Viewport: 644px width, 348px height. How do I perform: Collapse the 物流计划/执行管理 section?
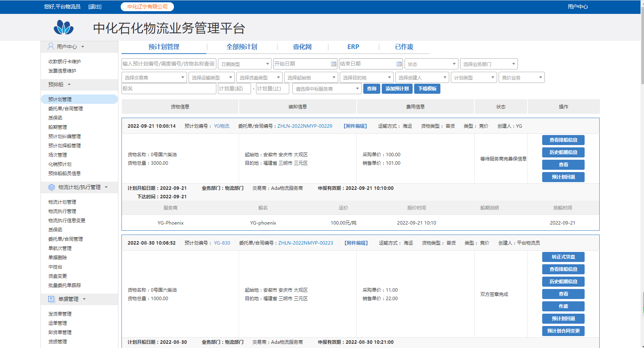point(106,187)
